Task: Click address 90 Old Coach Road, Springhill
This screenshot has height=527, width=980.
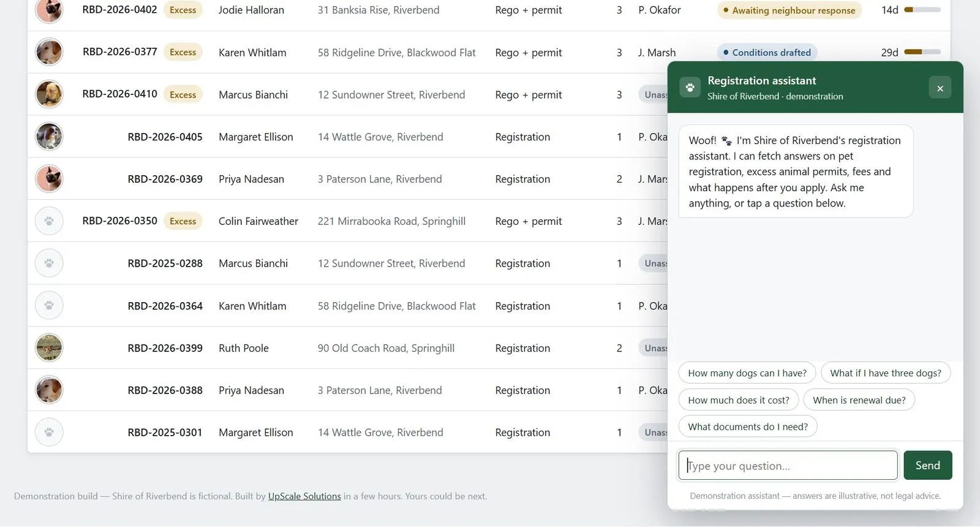Action: (386, 348)
